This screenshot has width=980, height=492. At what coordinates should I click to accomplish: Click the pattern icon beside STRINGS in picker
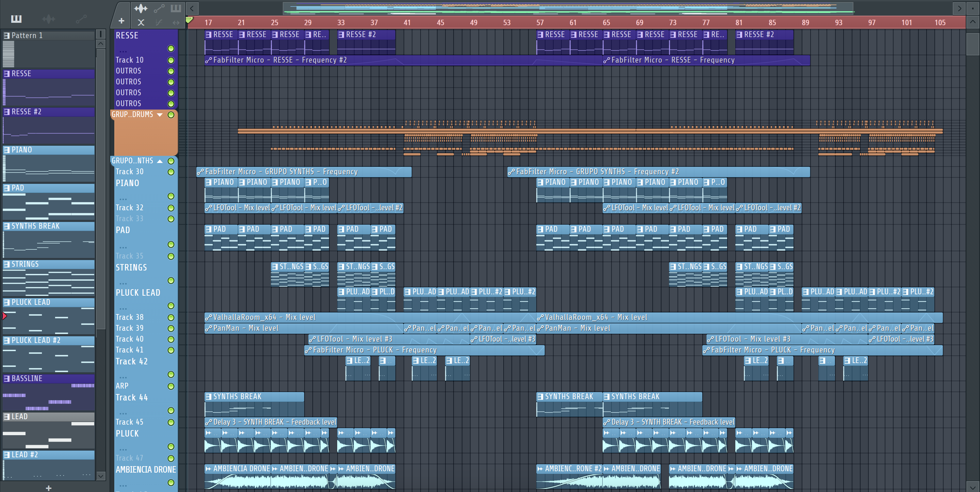pyautogui.click(x=6, y=264)
